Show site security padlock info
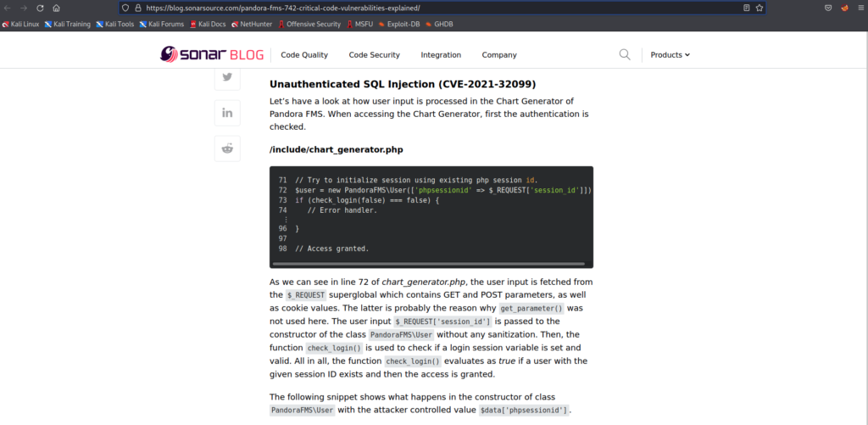 pyautogui.click(x=138, y=8)
